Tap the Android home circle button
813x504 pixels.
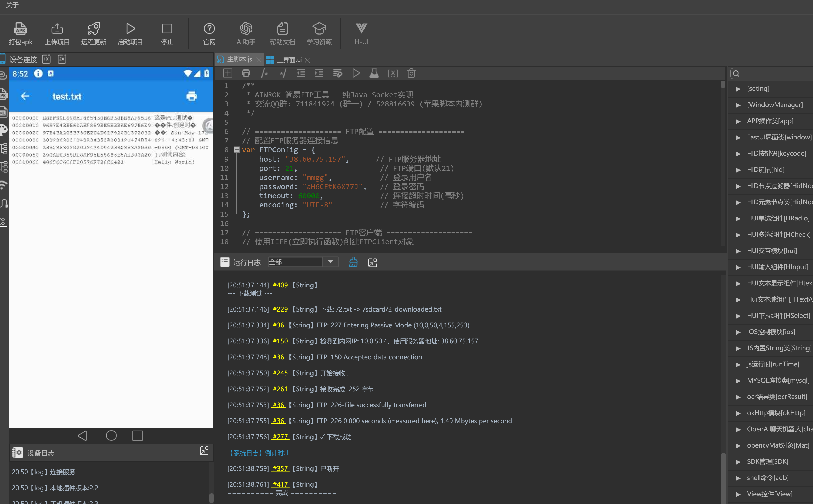point(111,435)
